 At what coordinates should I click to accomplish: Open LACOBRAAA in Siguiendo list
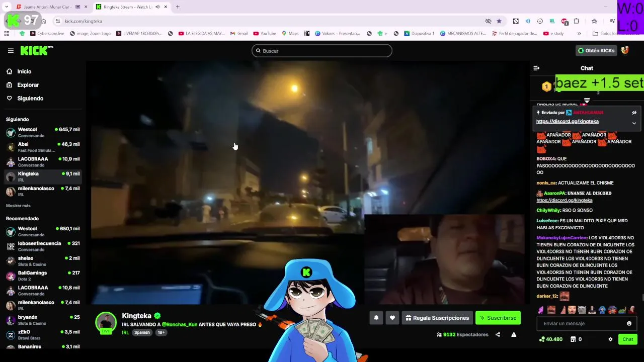[x=43, y=162]
